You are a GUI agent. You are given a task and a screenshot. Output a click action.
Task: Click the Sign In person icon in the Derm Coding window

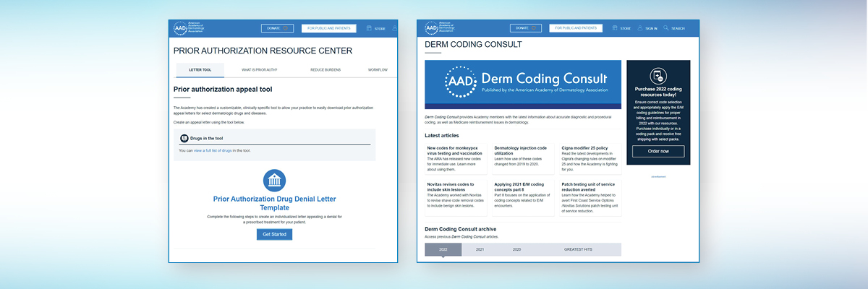(x=639, y=28)
